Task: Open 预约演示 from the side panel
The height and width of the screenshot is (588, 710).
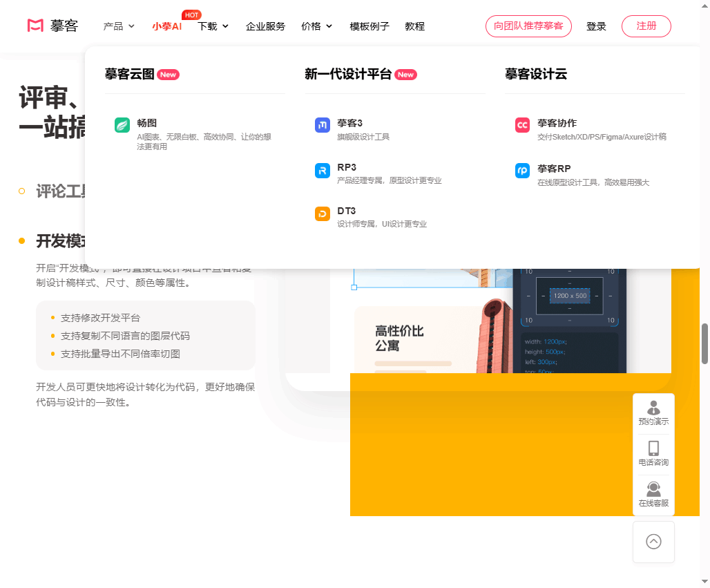Action: [x=653, y=412]
